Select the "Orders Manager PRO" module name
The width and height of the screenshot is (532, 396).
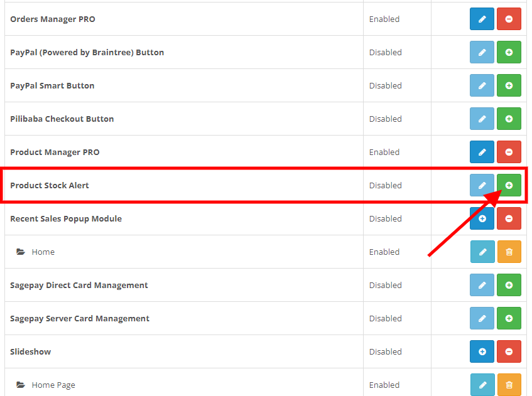click(53, 19)
